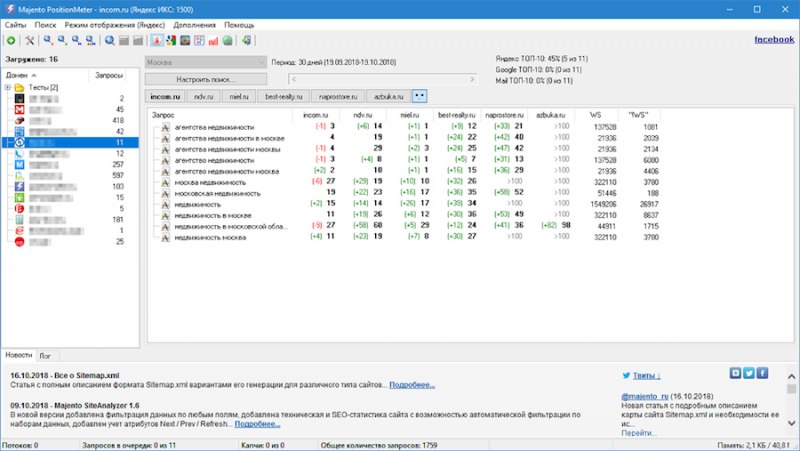Image resolution: width=800 pixels, height=451 pixels.
Task: Switch to the azbuka.ru tab
Action: click(x=388, y=96)
